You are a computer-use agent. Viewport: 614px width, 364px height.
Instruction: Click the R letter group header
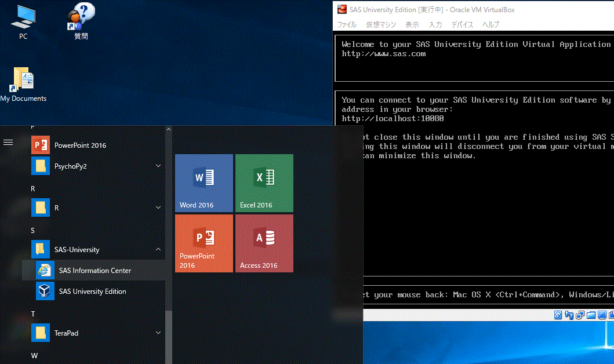click(33, 188)
